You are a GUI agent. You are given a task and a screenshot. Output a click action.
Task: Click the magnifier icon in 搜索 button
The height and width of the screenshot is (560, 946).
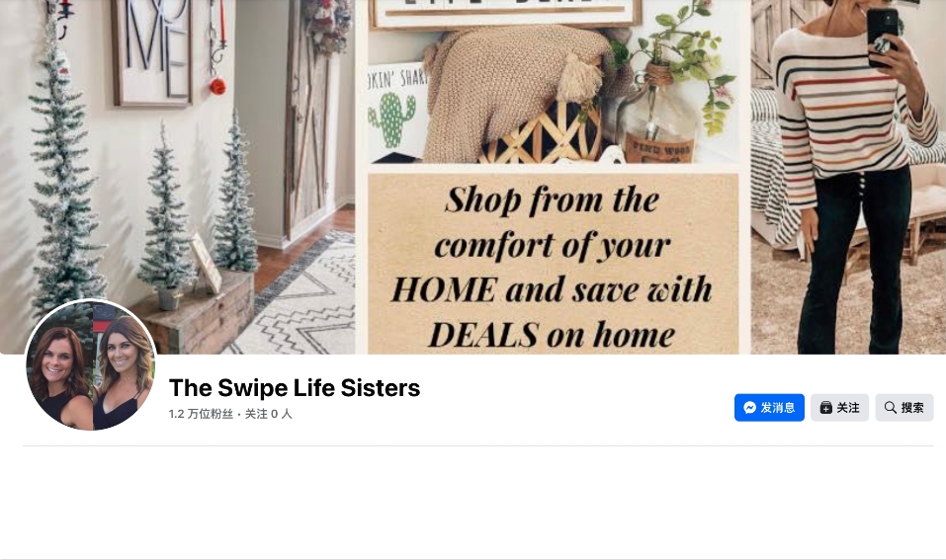click(x=890, y=408)
